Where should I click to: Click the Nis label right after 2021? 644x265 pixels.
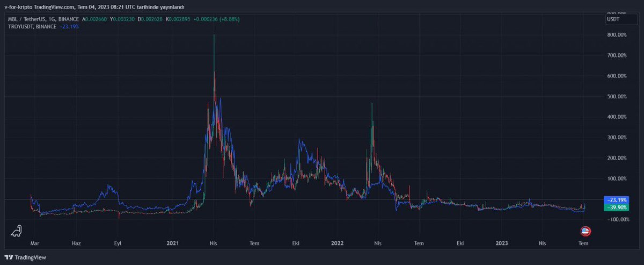(x=214, y=243)
